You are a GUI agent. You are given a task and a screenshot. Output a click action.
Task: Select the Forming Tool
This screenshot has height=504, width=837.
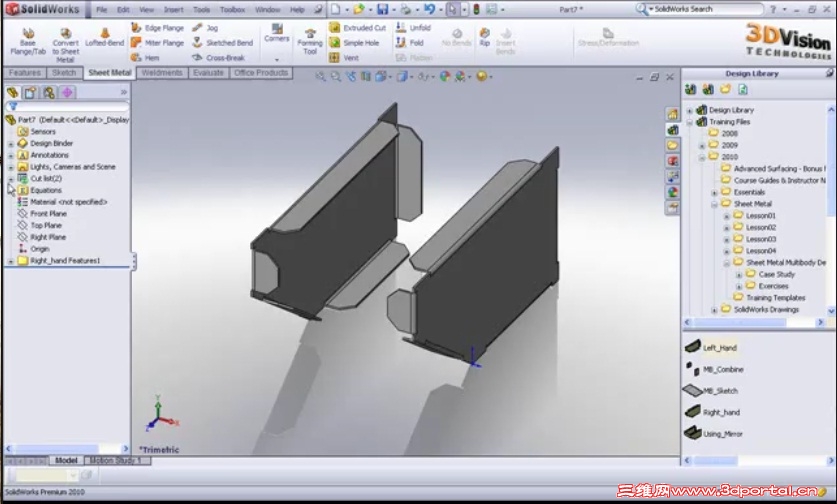point(310,42)
